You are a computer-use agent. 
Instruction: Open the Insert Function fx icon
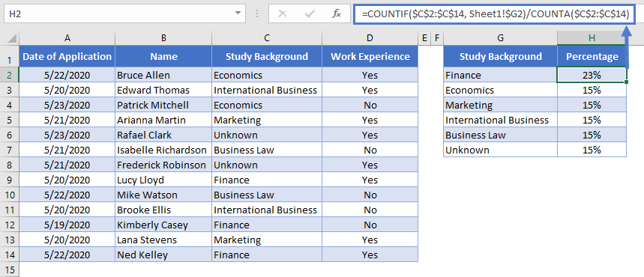[337, 13]
